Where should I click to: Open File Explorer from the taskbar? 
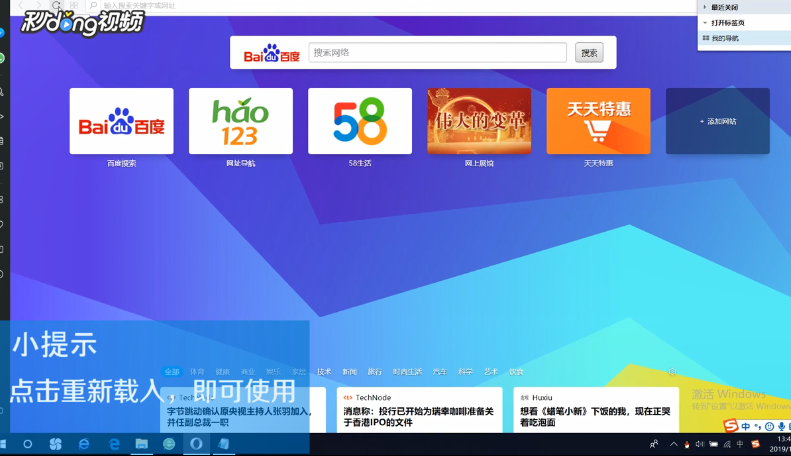pos(141,444)
